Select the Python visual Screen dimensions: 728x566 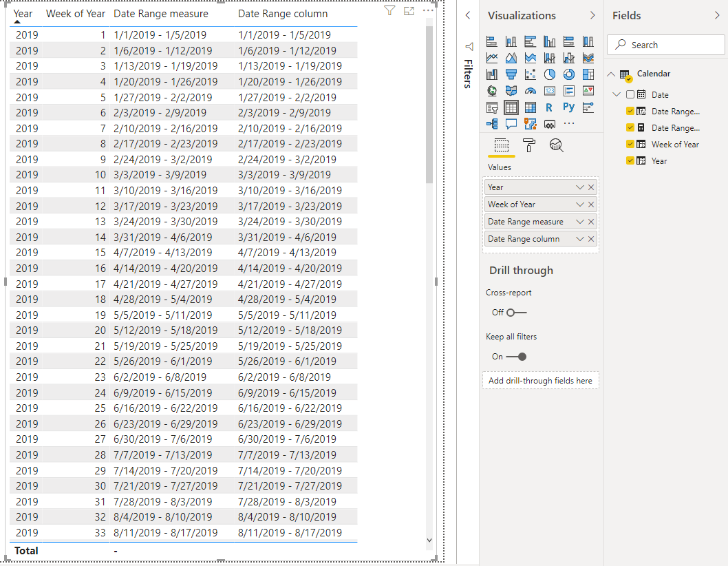click(x=569, y=107)
